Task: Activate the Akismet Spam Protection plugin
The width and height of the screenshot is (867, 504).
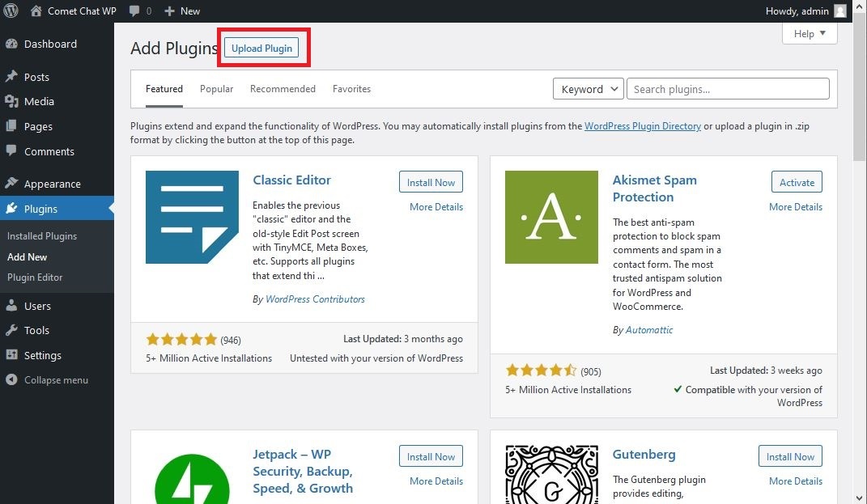Action: pyautogui.click(x=797, y=182)
